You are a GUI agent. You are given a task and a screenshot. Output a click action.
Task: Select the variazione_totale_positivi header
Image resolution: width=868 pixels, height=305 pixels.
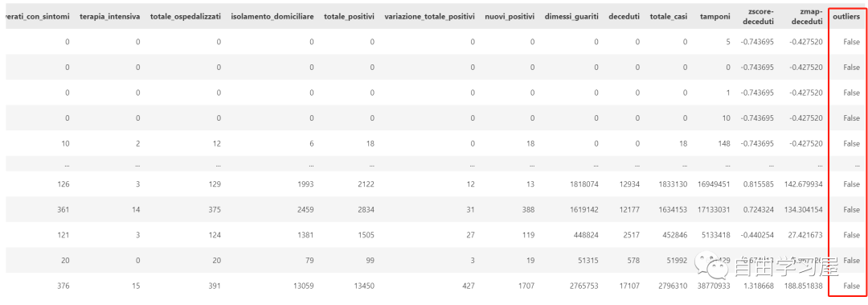click(x=429, y=17)
